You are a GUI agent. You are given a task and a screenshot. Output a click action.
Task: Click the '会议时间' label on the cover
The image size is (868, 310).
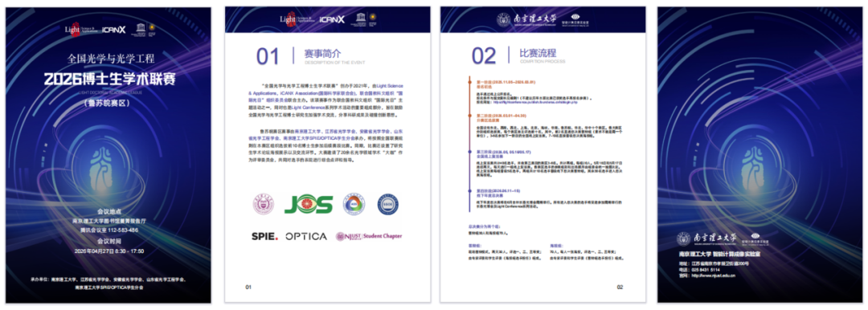[108, 242]
